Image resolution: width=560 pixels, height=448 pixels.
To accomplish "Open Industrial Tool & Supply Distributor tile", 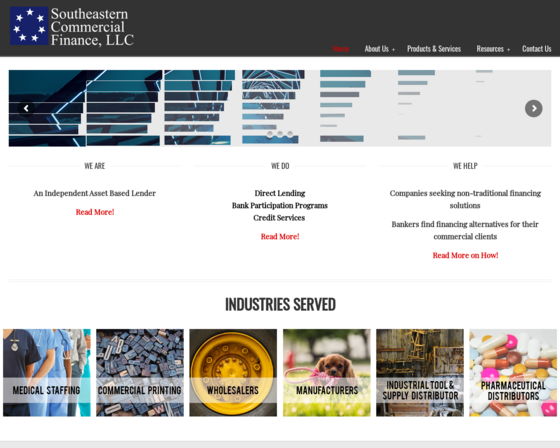I will (420, 373).
